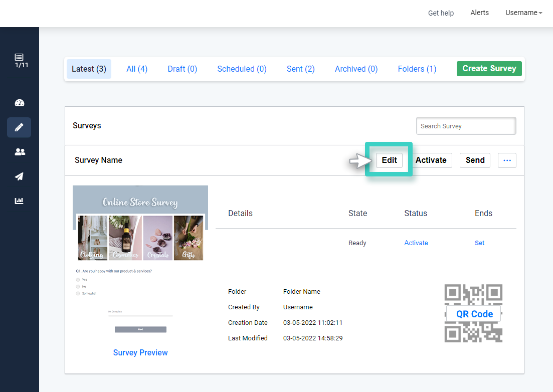The width and height of the screenshot is (553, 392).
Task: Click the Get help link
Action: pyautogui.click(x=441, y=13)
